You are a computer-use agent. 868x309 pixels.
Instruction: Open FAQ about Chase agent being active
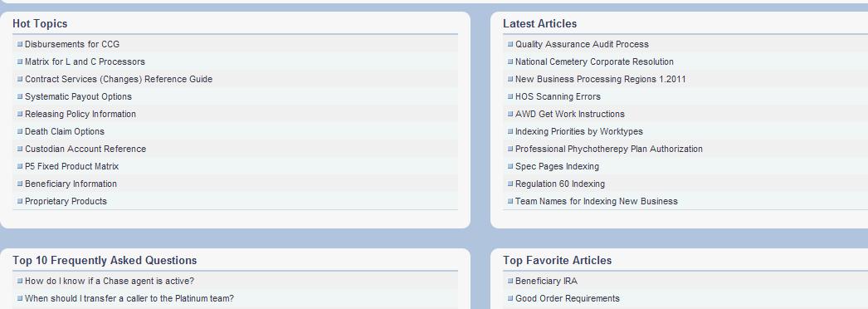pos(110,281)
